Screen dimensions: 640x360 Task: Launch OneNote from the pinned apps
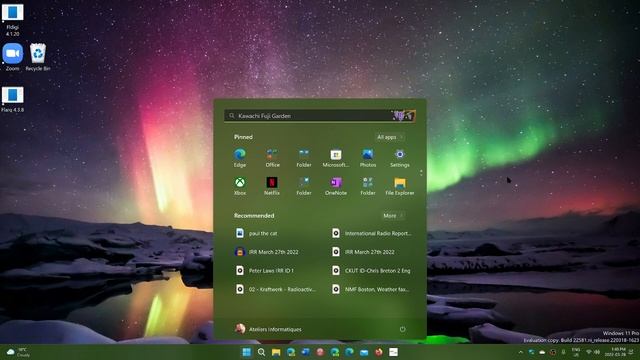point(336,186)
